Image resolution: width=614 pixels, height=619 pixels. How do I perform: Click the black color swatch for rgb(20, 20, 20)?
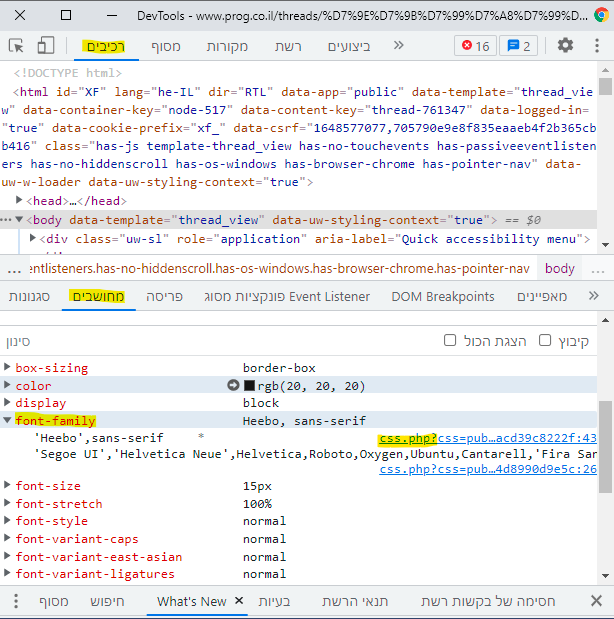[x=249, y=385]
